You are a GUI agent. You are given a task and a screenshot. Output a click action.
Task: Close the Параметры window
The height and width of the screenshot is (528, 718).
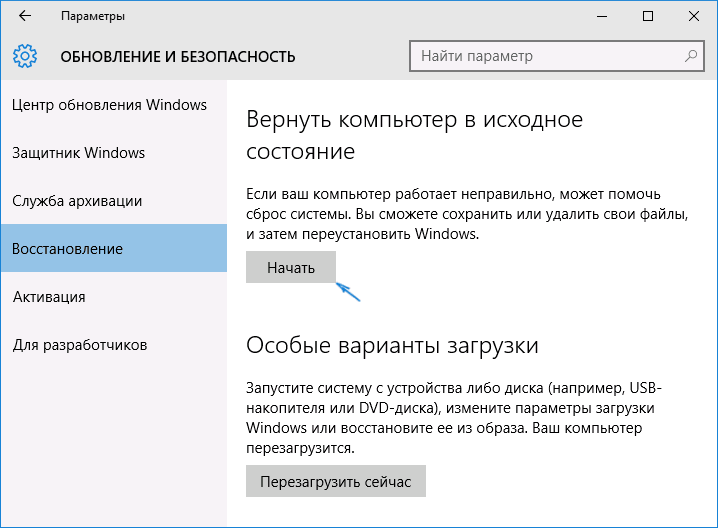(693, 16)
